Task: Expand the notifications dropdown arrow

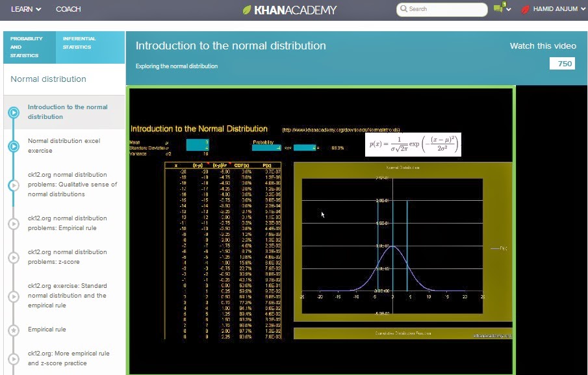Action: (509, 9)
